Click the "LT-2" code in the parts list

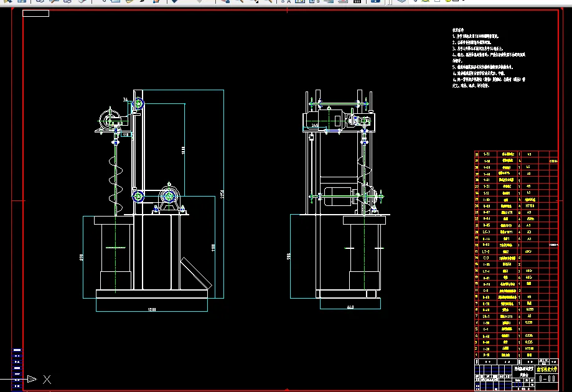tap(486, 251)
